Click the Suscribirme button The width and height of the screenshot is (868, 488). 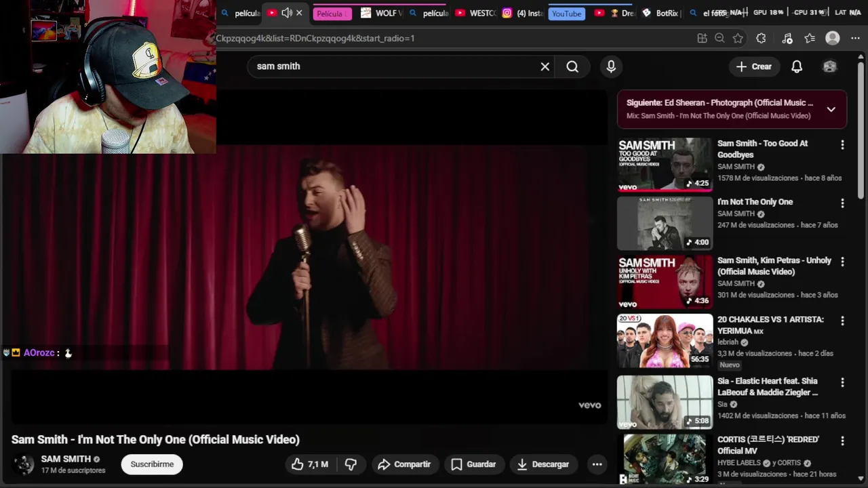pyautogui.click(x=152, y=464)
